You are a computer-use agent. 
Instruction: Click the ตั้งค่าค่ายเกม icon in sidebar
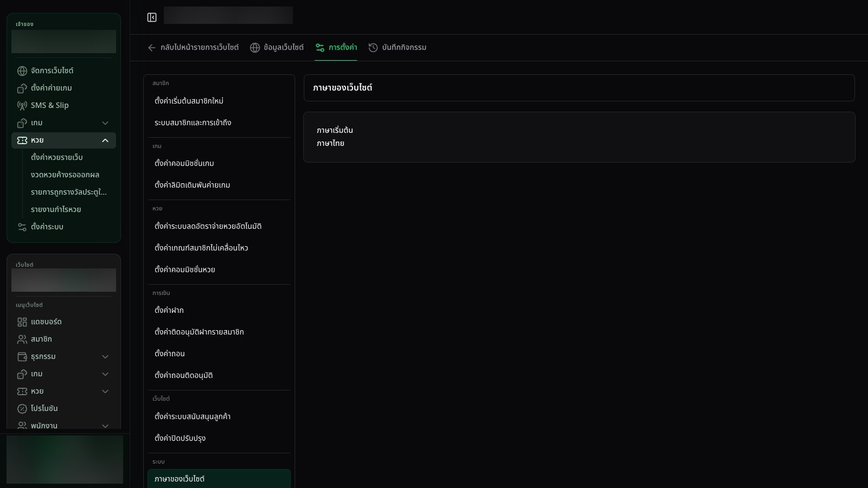22,88
